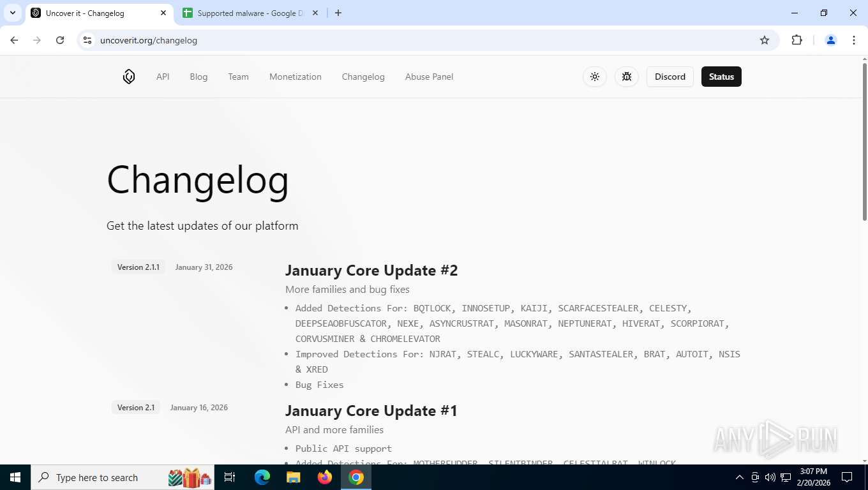This screenshot has width=868, height=490.
Task: View site information icon in address bar
Action: coord(88,40)
